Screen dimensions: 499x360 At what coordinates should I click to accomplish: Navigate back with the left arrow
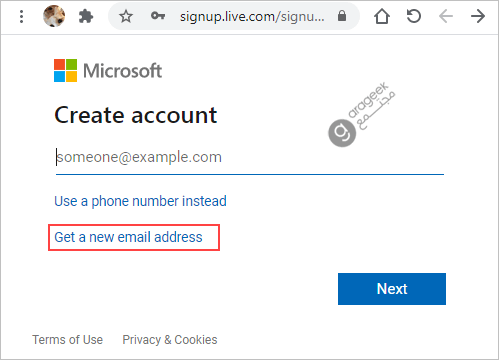pyautogui.click(x=446, y=16)
